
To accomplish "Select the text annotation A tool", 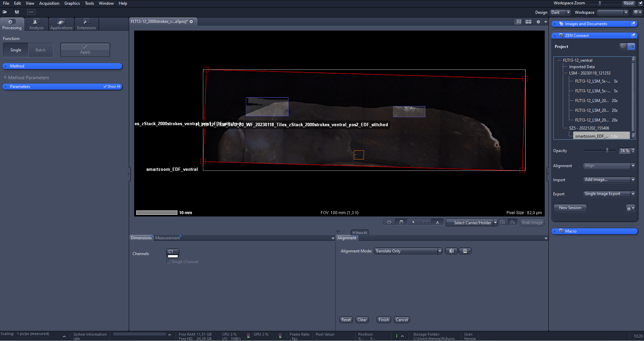I will pyautogui.click(x=437, y=222).
